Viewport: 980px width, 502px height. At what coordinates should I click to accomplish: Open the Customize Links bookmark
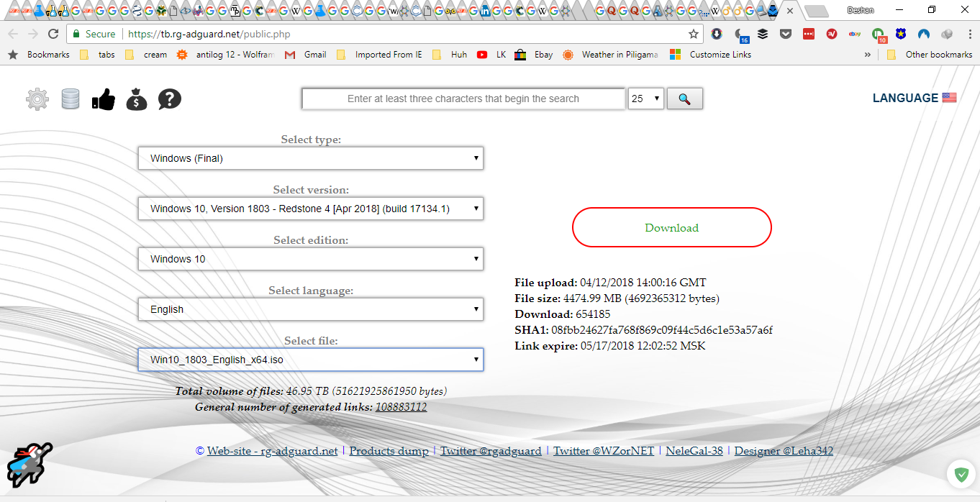pyautogui.click(x=710, y=55)
